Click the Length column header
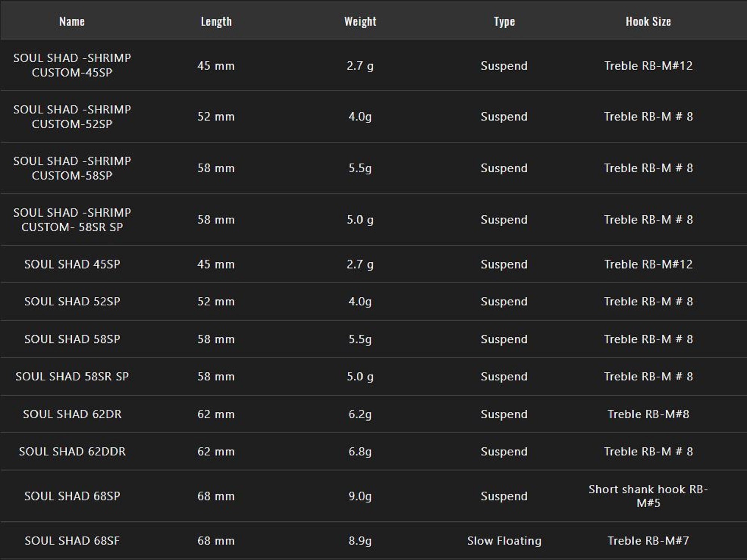The width and height of the screenshot is (747, 560). (x=216, y=22)
